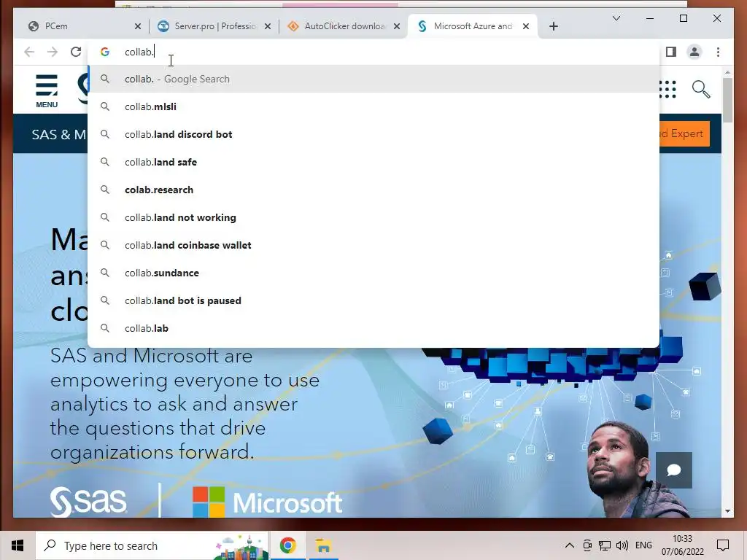
Task: Click the page vertical scrollbar thumb
Action: click(x=727, y=100)
